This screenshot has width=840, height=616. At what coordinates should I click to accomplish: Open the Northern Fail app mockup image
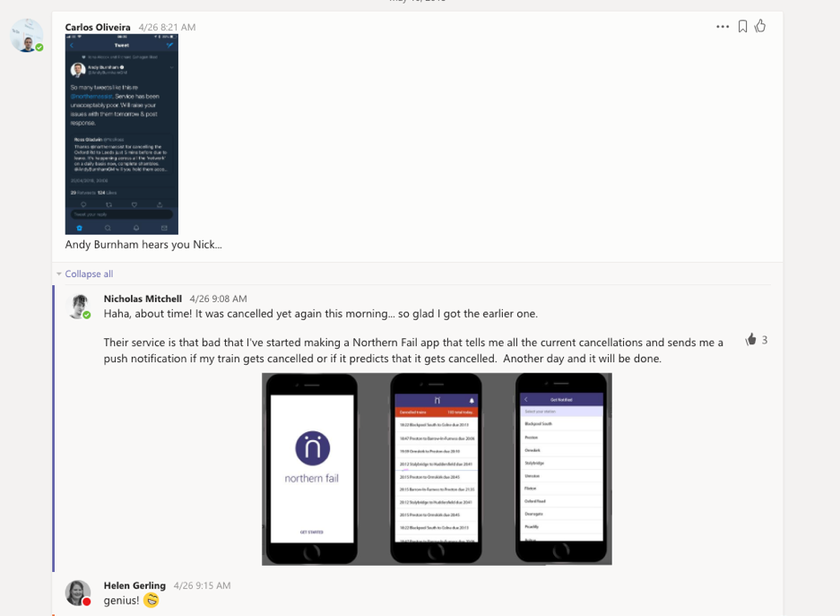437,469
